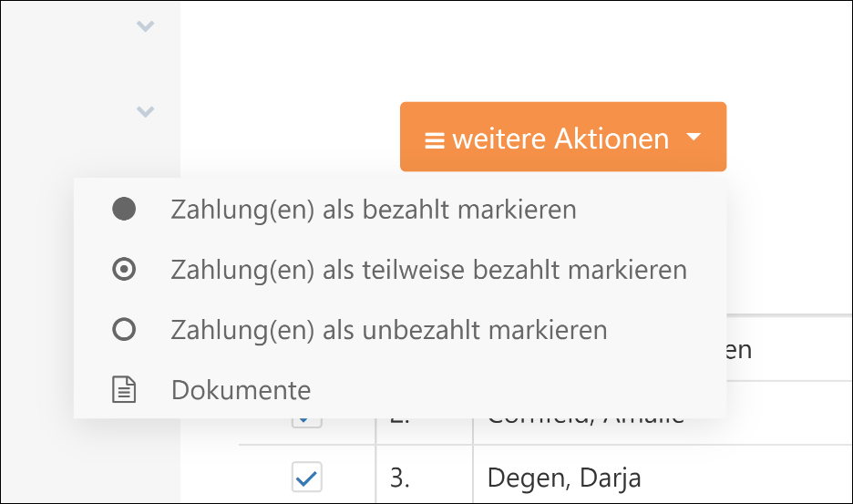Click the partially hidden name in row 2
Image resolution: width=853 pixels, height=504 pixels.
pyautogui.click(x=585, y=421)
